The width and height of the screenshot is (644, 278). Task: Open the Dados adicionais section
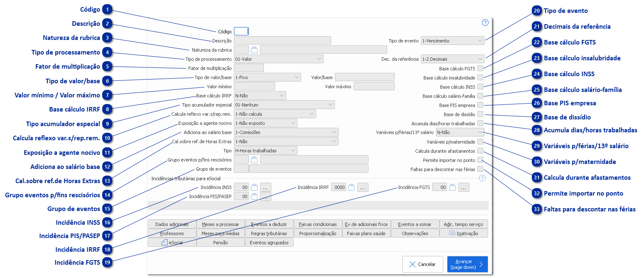[172, 224]
